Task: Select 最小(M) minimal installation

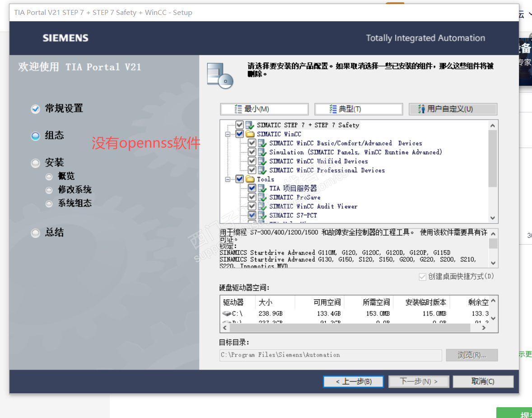Action: (x=264, y=109)
